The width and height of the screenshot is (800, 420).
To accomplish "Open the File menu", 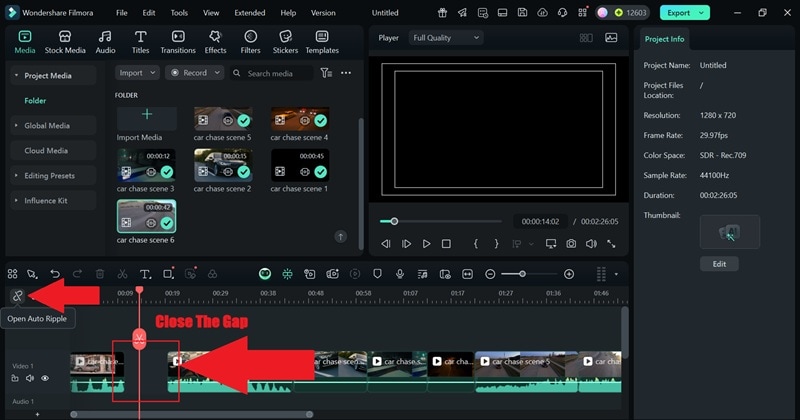I will 121,13.
